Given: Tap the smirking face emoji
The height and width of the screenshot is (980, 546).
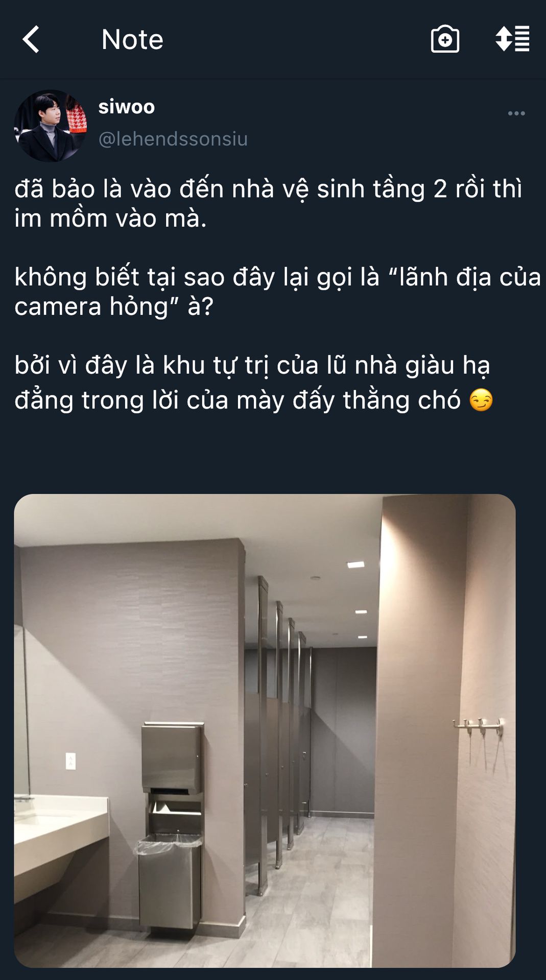Looking at the screenshot, I should [481, 400].
